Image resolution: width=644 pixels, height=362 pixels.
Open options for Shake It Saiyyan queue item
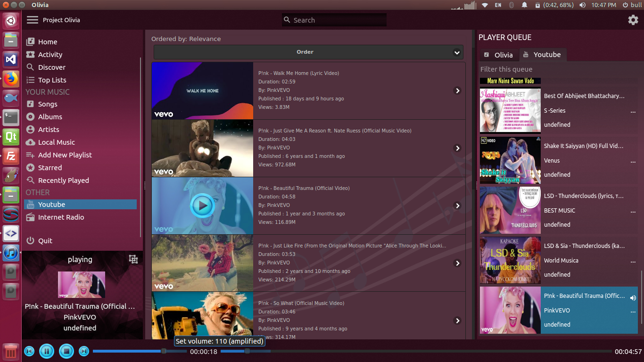633,162
